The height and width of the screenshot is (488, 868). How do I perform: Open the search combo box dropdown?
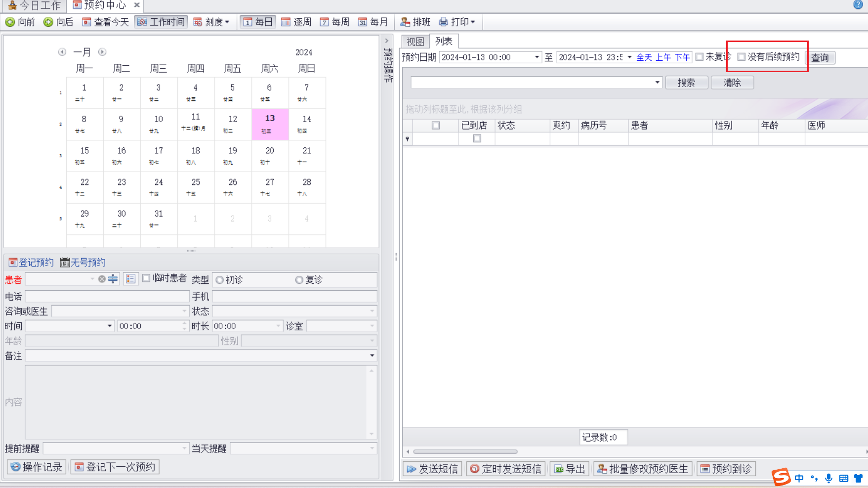[658, 83]
